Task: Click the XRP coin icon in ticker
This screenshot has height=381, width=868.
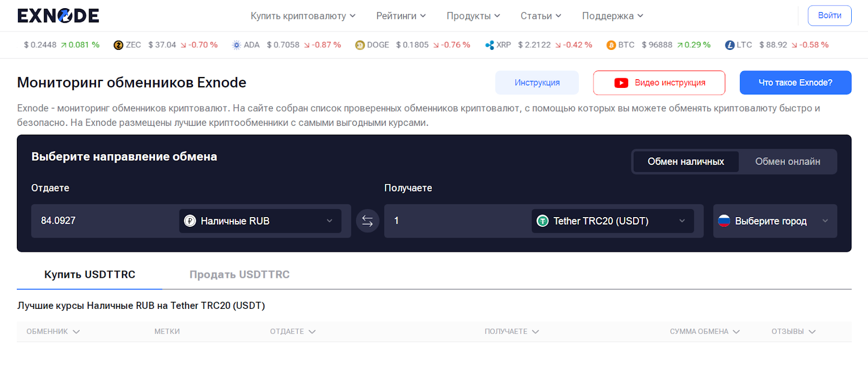Action: coord(489,45)
